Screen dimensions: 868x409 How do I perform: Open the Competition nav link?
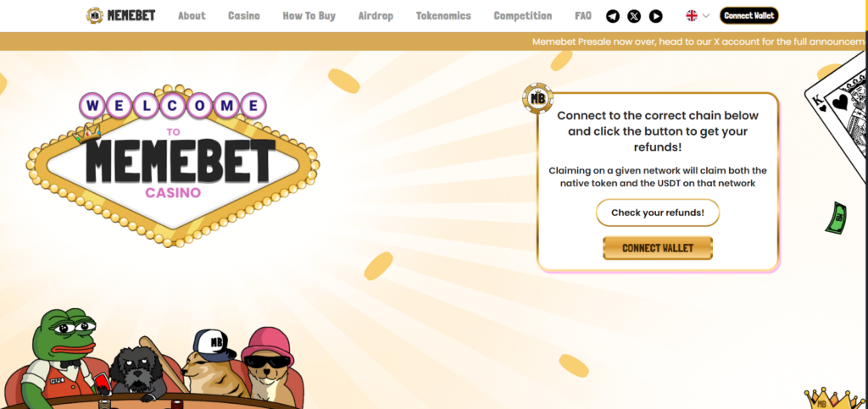pos(523,16)
